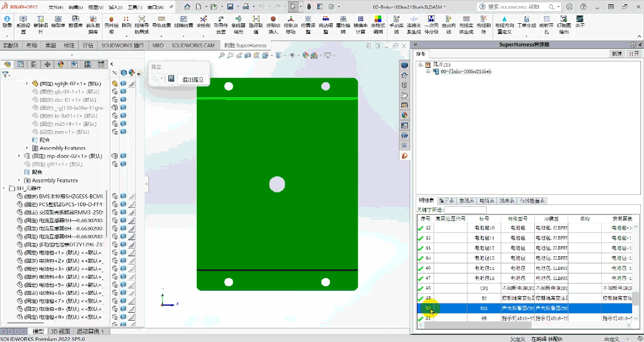Select the 00-flmkx-100kw215kwh tree item
Screen dimensions: 644x342
click(466, 71)
